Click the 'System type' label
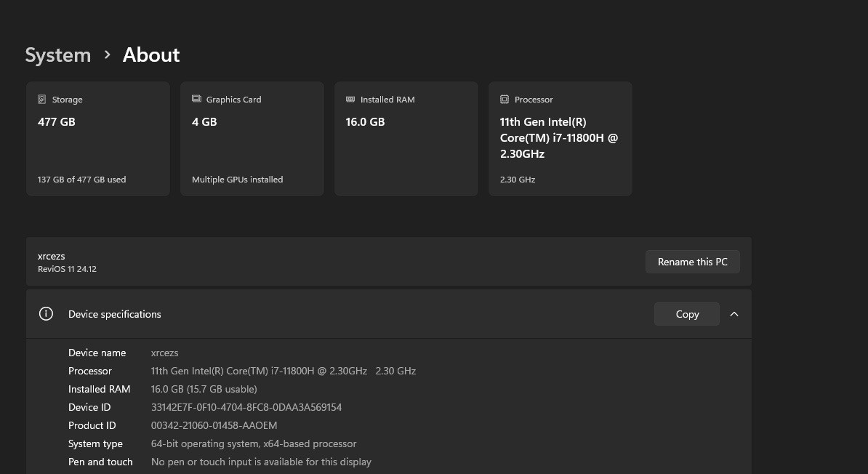Viewport: 868px width, 474px height. 95,443
